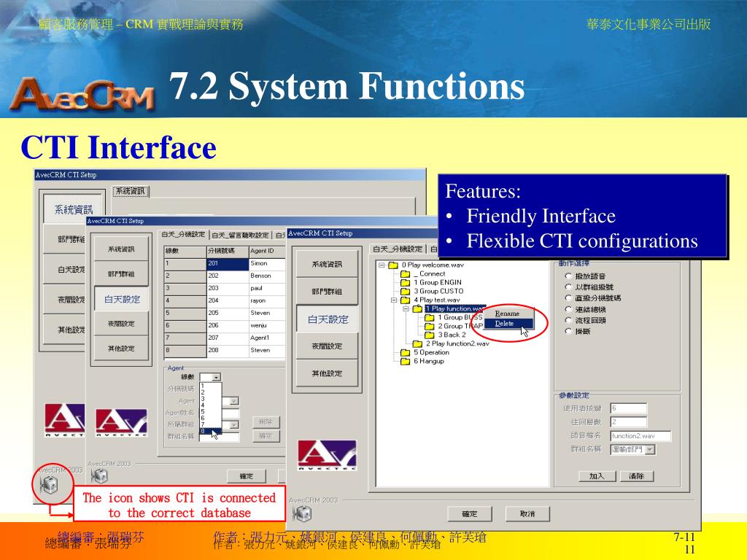
Task: Collapse the 0 Play welcome.wav tree node
Action: coord(382,265)
